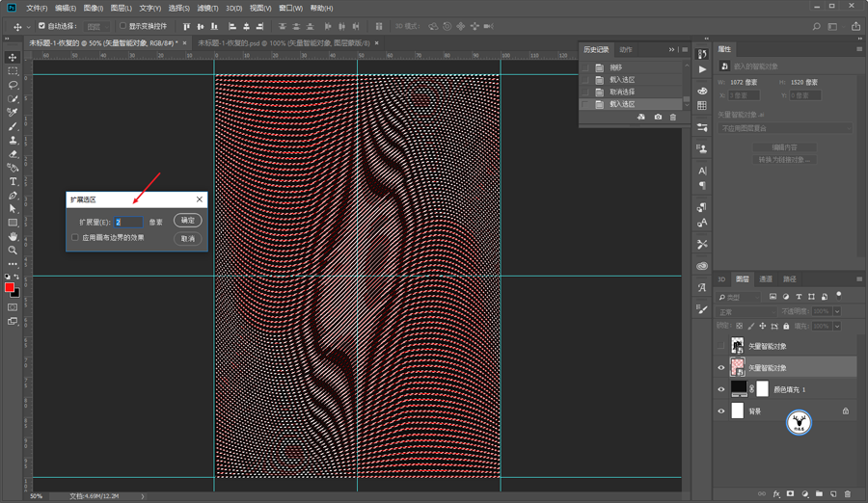This screenshot has height=503, width=868.
Task: Pick the Zoom tool from the toolbar
Action: (x=13, y=250)
